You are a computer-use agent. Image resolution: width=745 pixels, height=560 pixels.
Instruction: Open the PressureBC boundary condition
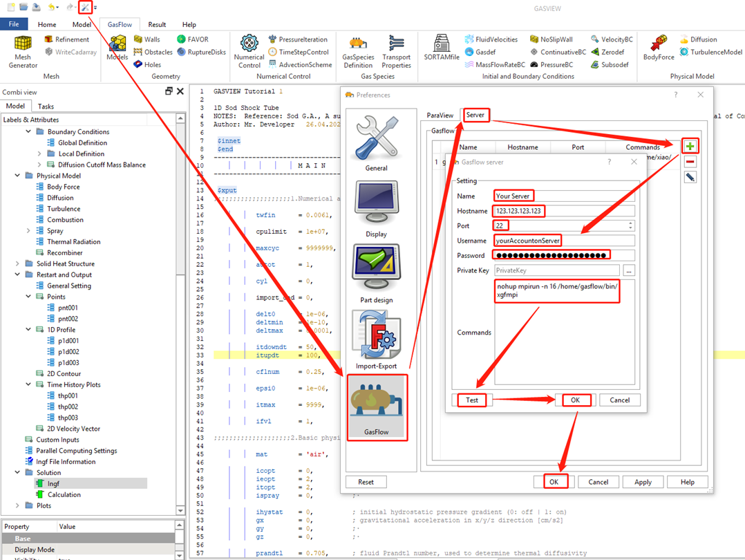click(x=551, y=64)
